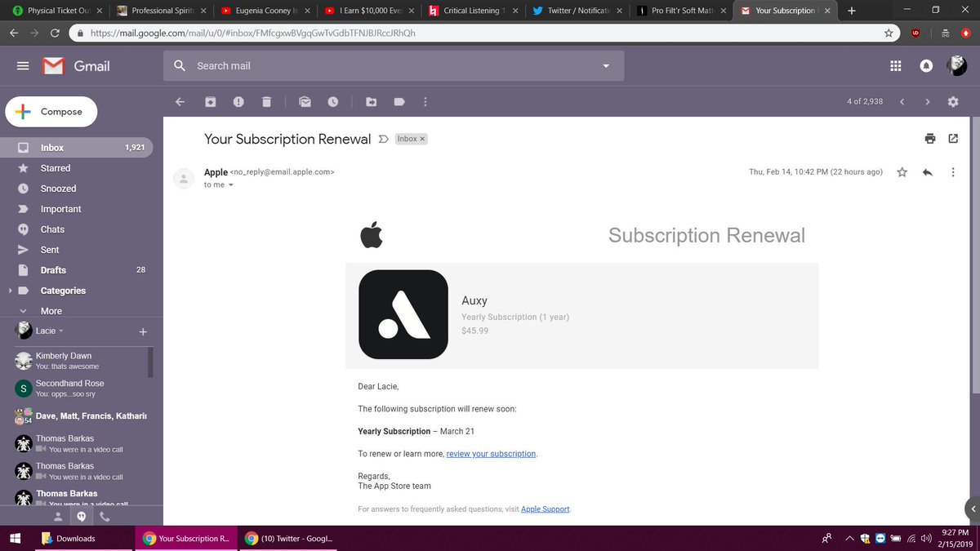The image size is (980, 551).
Task: Show Hangouts conversations icon
Action: click(x=81, y=517)
